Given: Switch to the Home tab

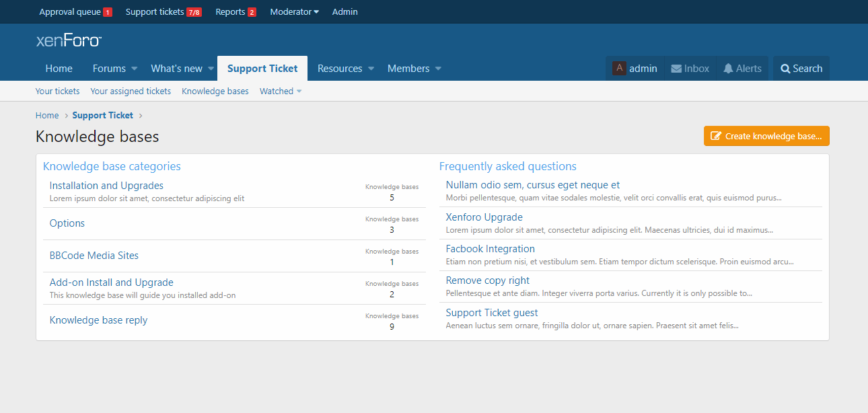Looking at the screenshot, I should coord(59,69).
